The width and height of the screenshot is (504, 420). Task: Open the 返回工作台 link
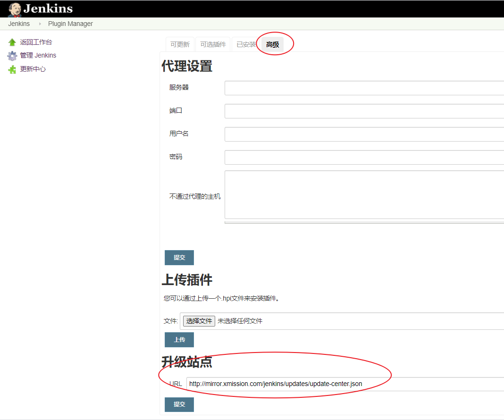click(x=36, y=42)
